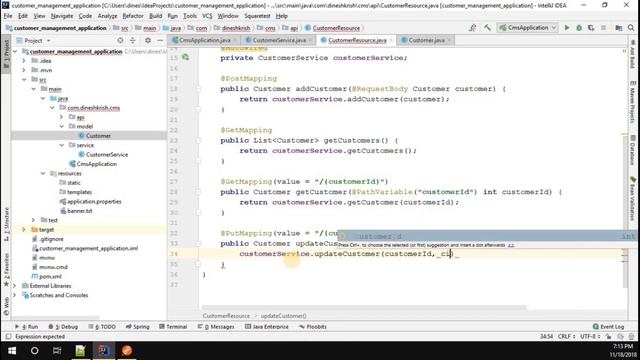Open the Terminal tool window
Image resolution: width=640 pixels, height=360 pixels.
(173, 327)
